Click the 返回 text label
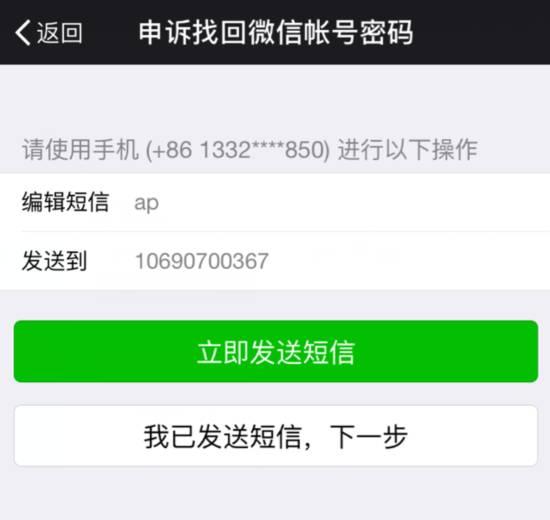 [x=60, y=33]
